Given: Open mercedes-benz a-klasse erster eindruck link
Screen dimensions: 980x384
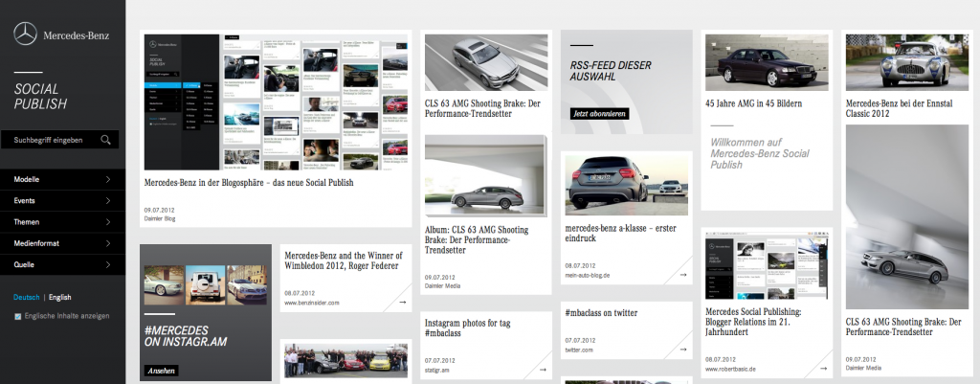Looking at the screenshot, I should (620, 234).
